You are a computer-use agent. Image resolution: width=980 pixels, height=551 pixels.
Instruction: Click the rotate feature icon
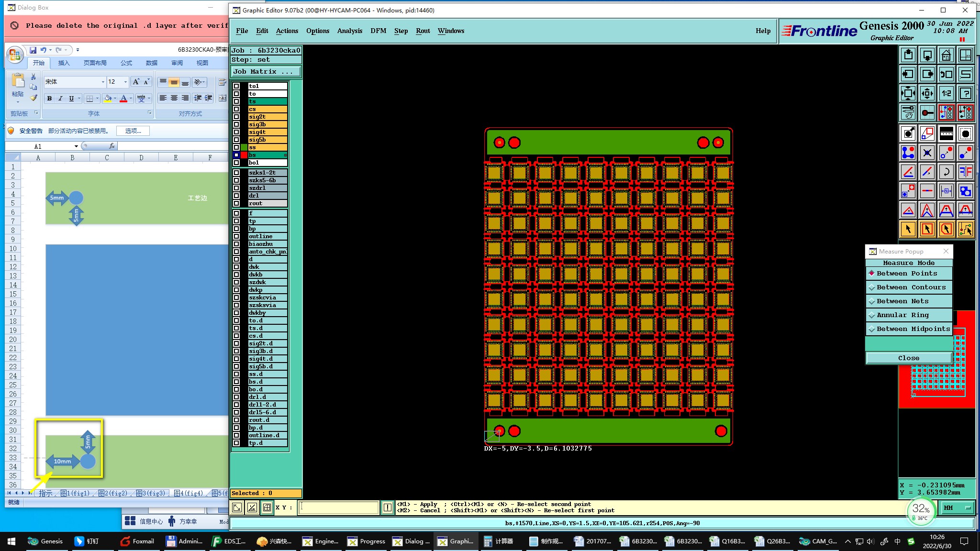(x=946, y=172)
